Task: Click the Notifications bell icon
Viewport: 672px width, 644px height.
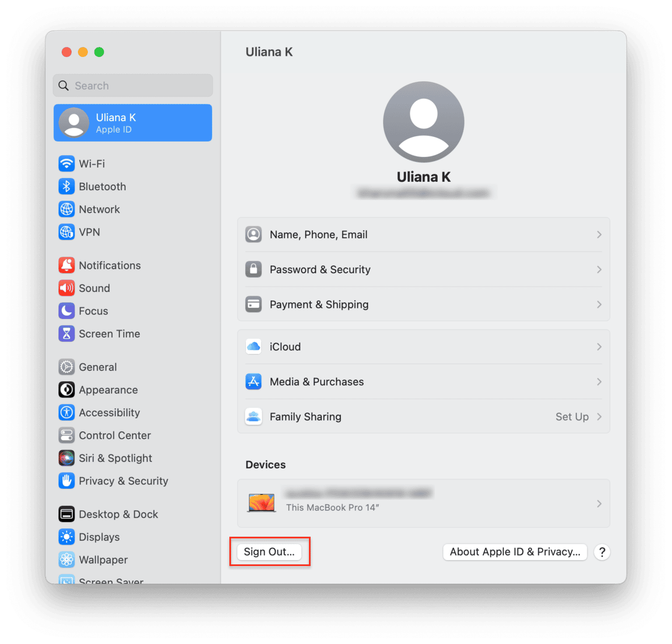Action: (66, 265)
